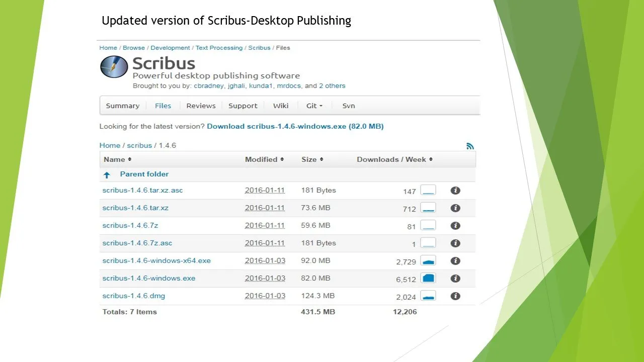
Task: Click the 6,512 downloads count
Action: pyautogui.click(x=406, y=280)
